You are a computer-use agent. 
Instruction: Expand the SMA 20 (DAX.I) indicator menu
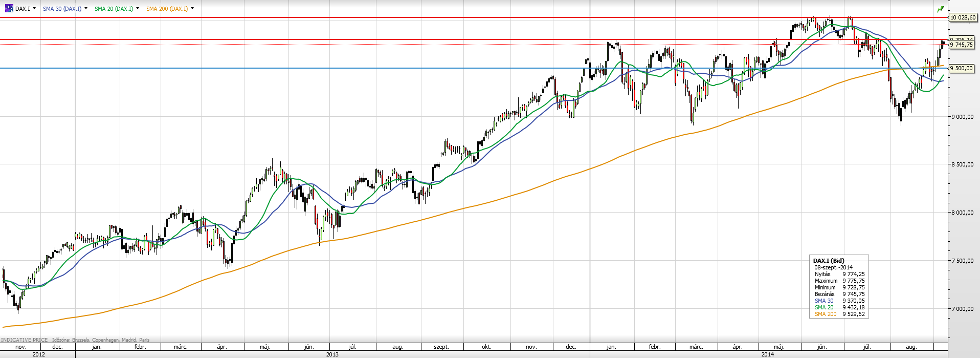tap(138, 8)
